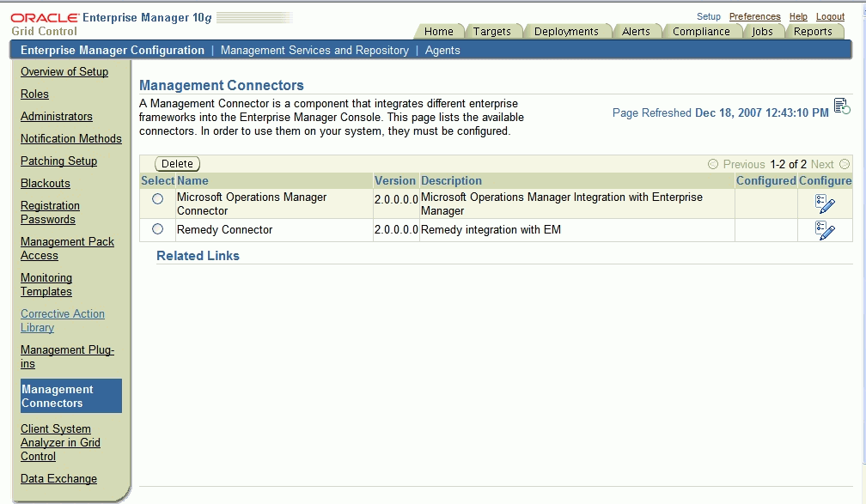Click the Delete button

[177, 164]
